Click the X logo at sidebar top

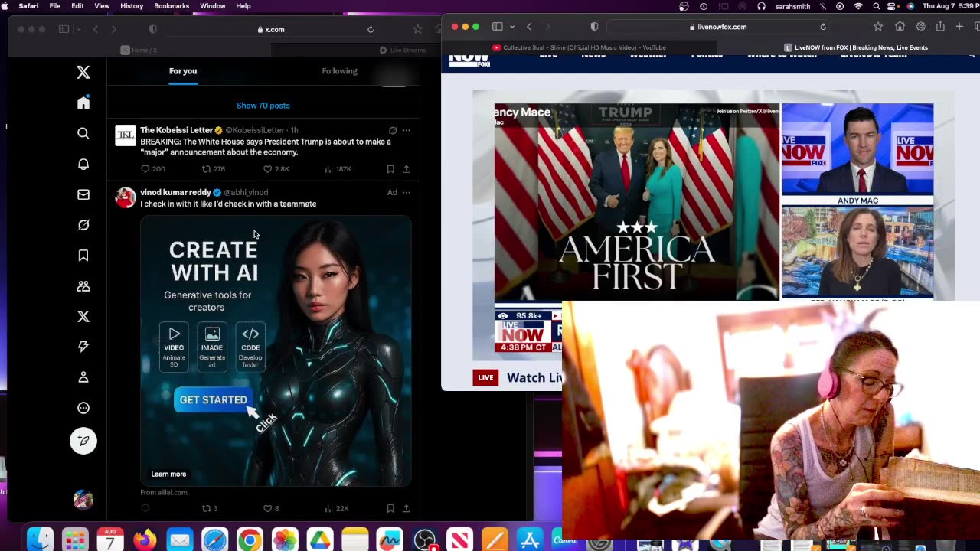pyautogui.click(x=83, y=72)
